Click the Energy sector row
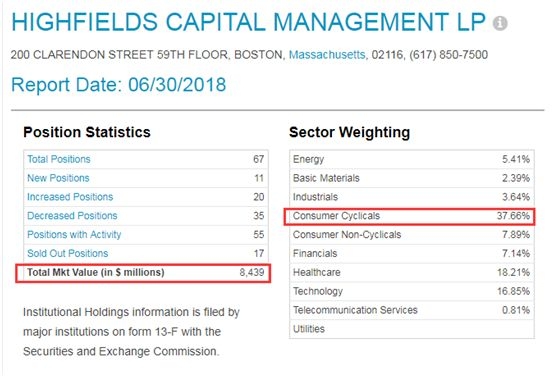The image size is (558, 377). [x=412, y=159]
